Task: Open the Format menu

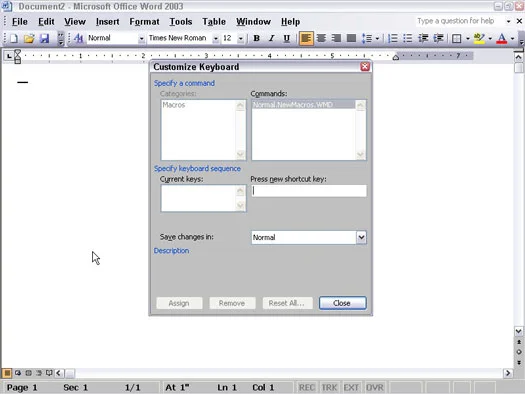Action: pos(144,22)
